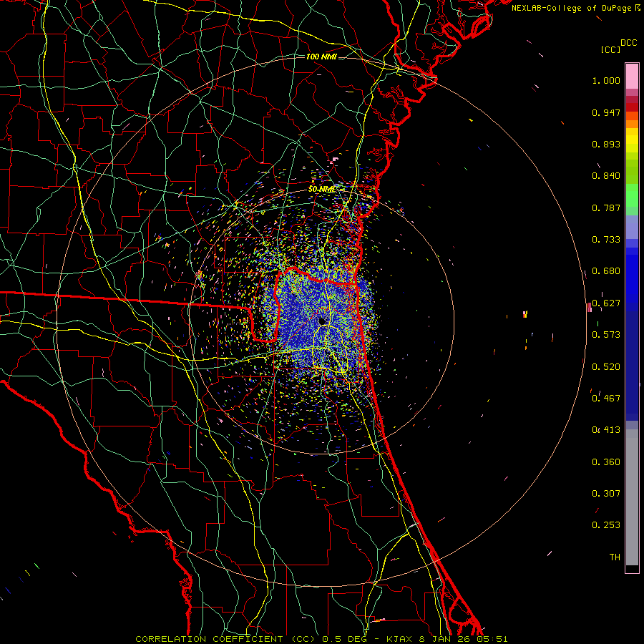
Task: Click the KJAX station text in the footer
Action: click(x=401, y=639)
